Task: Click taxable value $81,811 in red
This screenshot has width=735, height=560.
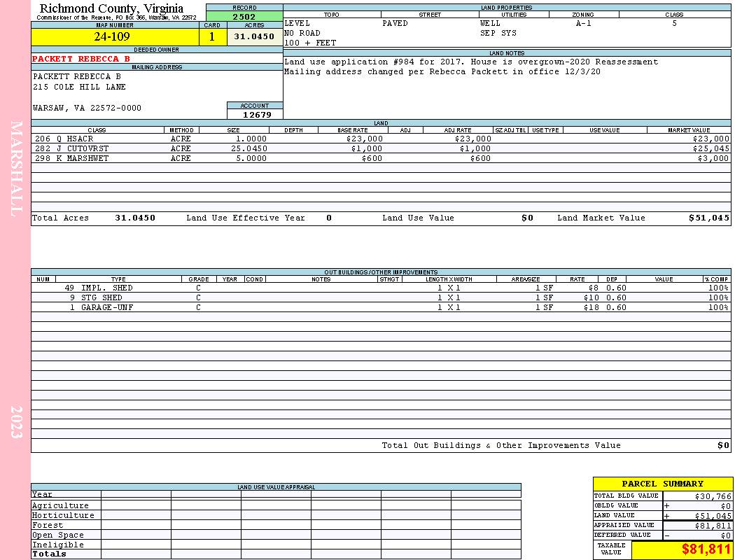Action: click(x=706, y=549)
